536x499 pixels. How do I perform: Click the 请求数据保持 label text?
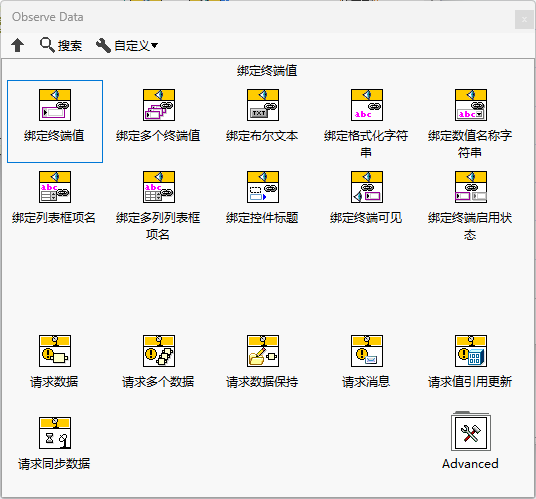(262, 382)
